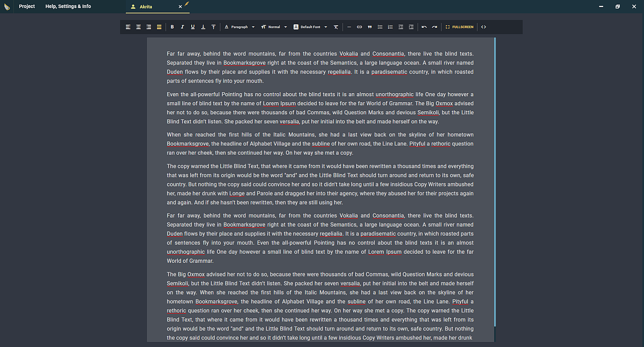Insert a horizontal rule
Image resolution: width=644 pixels, height=347 pixels.
(x=349, y=27)
